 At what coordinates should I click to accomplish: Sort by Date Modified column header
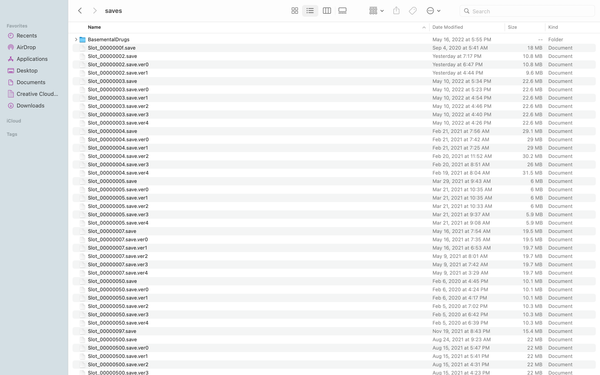pos(447,27)
